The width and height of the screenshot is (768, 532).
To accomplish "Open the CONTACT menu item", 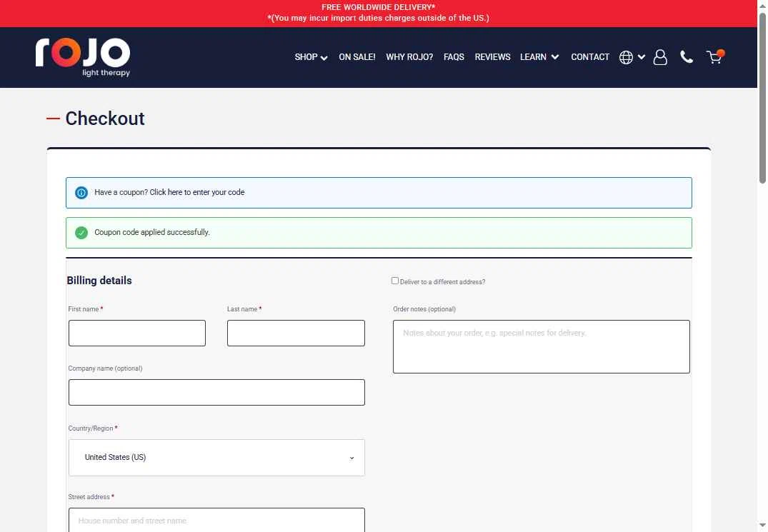I will coord(590,57).
